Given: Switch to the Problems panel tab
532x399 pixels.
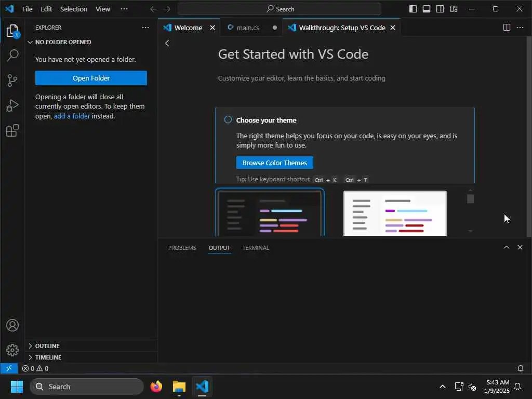Looking at the screenshot, I should point(182,248).
